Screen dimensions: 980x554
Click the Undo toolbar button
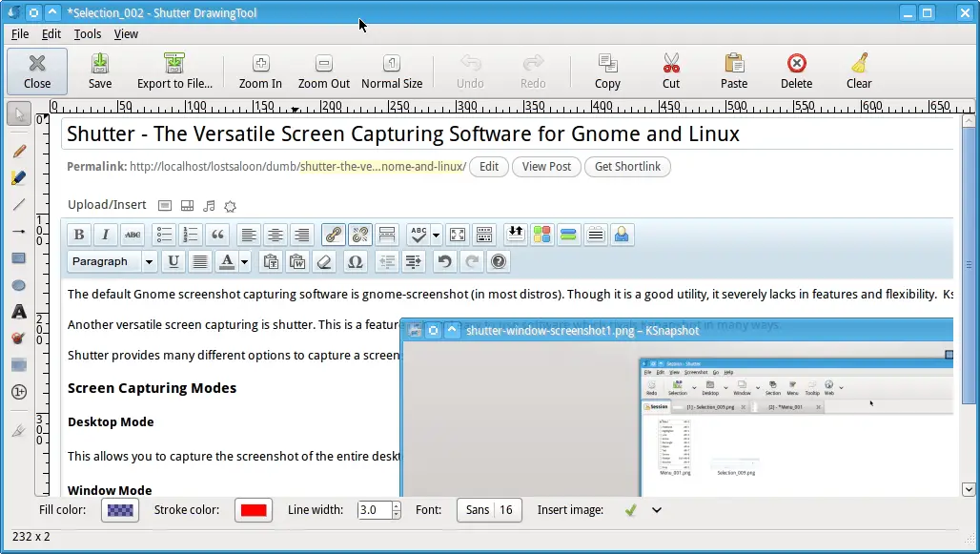click(470, 72)
